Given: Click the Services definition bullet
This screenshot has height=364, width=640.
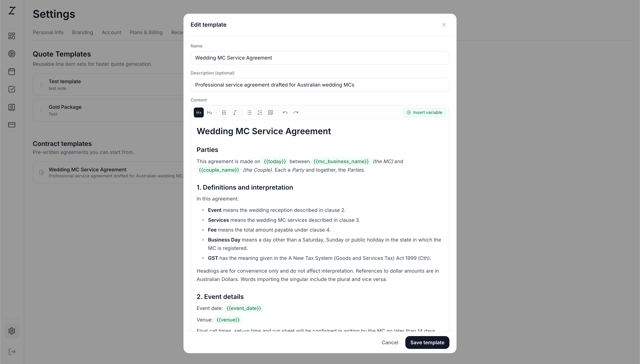Looking at the screenshot, I should coord(284,220).
